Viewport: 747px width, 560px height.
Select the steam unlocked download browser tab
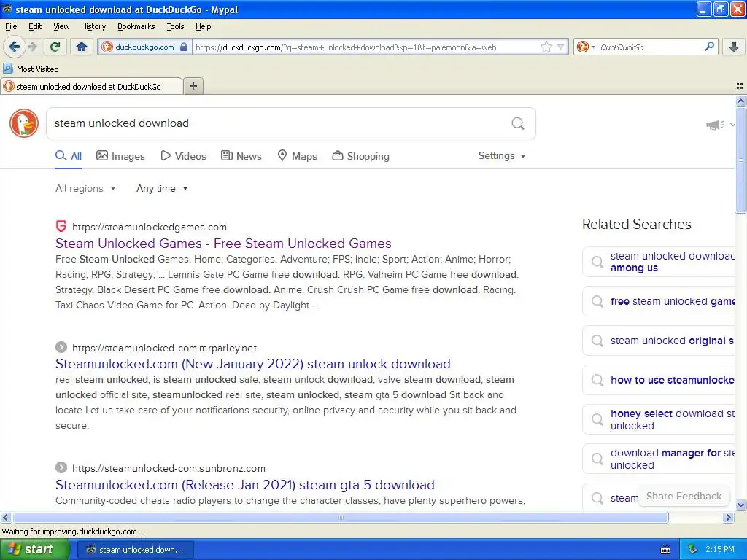coord(90,87)
